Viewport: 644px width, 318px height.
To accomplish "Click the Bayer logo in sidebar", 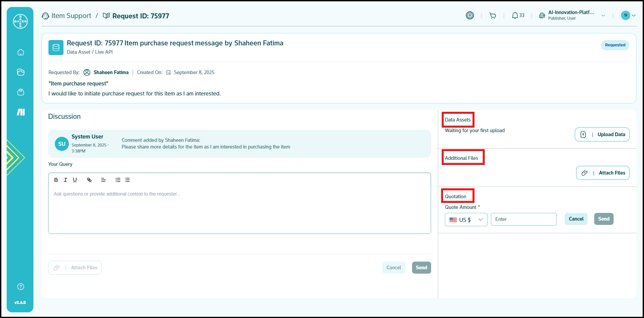I will coord(20,21).
